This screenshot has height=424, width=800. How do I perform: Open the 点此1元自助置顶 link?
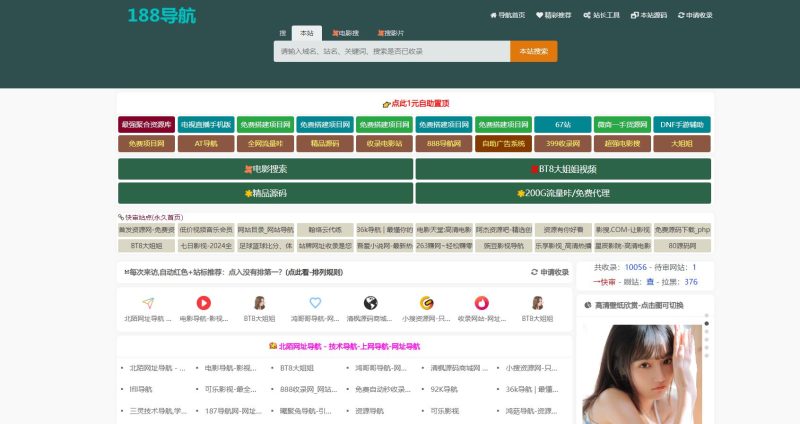click(416, 103)
